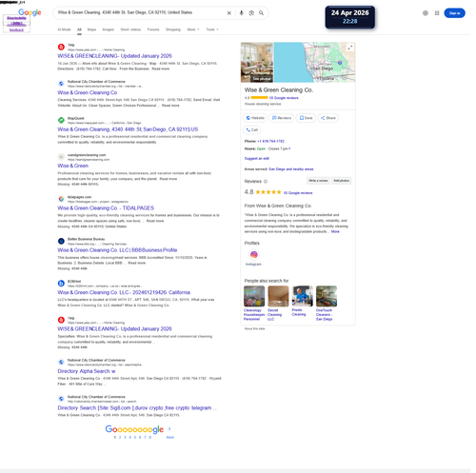476x473 pixels.
Task: Open Directory Search durov crypto result
Action: [137, 408]
